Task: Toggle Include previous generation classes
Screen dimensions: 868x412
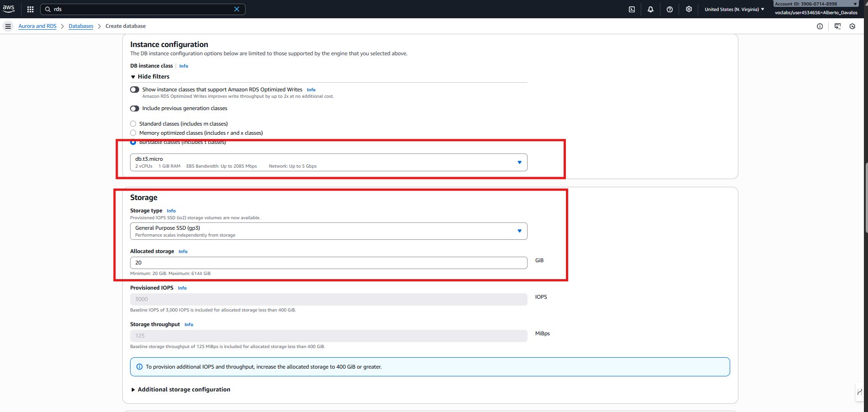Action: [x=135, y=108]
